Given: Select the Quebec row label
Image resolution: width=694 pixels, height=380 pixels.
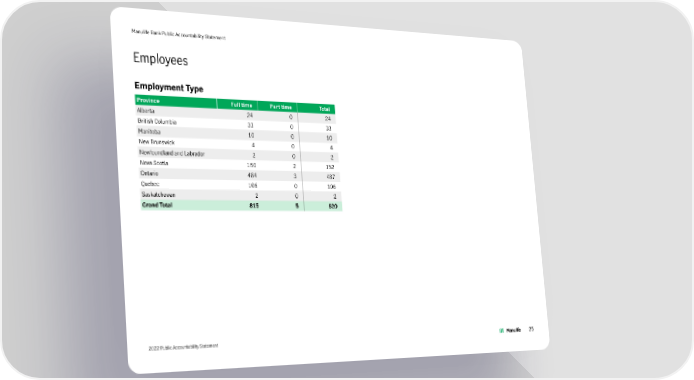Looking at the screenshot, I should coord(150,184).
